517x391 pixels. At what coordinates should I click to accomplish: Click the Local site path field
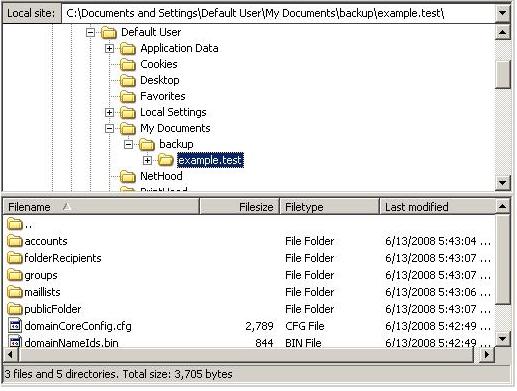tap(278, 13)
